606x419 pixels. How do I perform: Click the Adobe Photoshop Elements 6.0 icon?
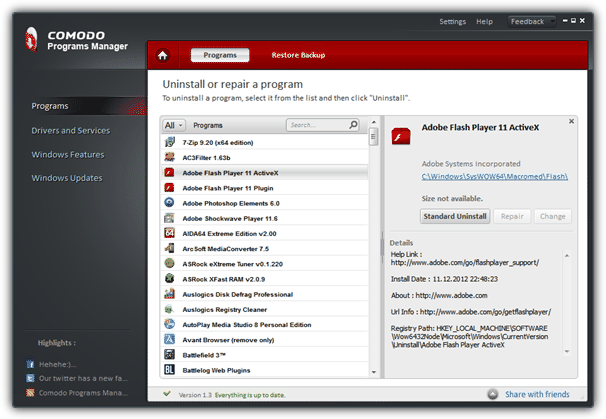(x=169, y=203)
